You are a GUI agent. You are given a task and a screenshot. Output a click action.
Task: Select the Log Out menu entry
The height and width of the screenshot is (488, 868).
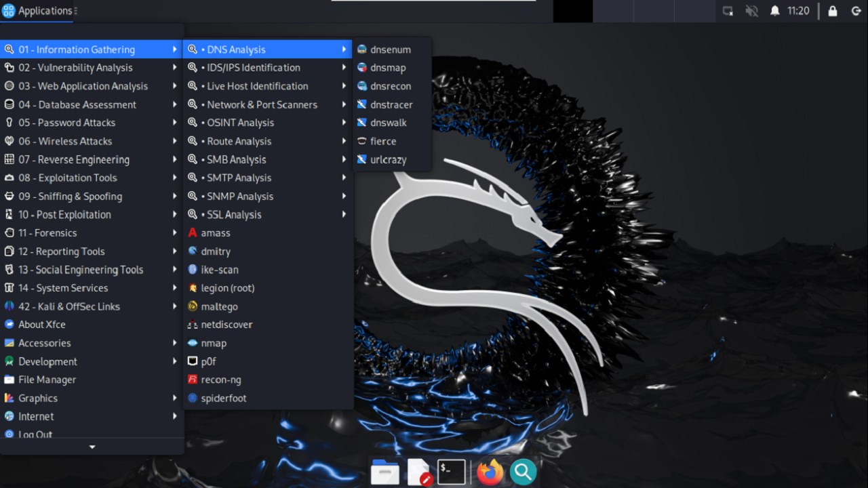92,434
